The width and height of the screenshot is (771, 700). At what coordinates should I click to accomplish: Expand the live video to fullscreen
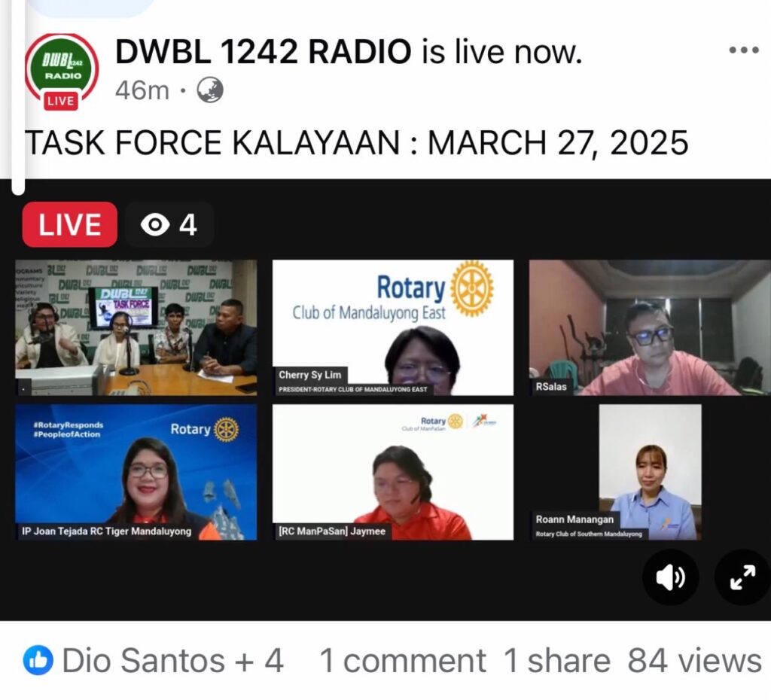[742, 577]
